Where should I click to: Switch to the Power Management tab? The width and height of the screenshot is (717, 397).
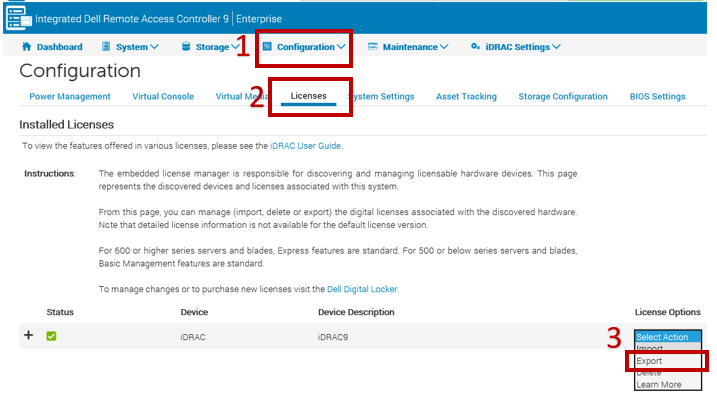(70, 97)
